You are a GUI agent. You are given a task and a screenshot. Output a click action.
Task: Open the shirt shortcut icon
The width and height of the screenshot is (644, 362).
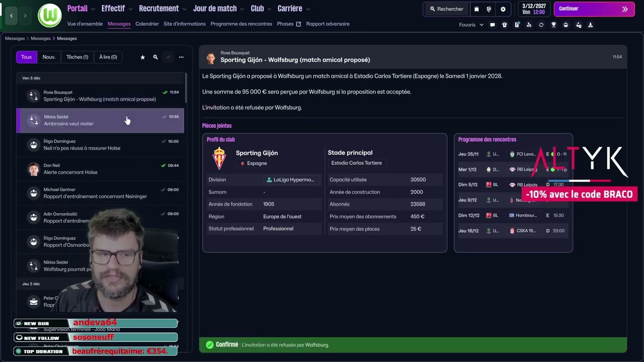[x=505, y=25]
